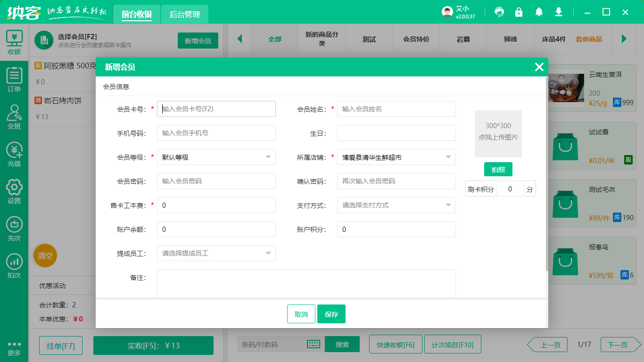Click the 300*300 image upload area
Screen dimensions: 644x362
[x=498, y=134]
